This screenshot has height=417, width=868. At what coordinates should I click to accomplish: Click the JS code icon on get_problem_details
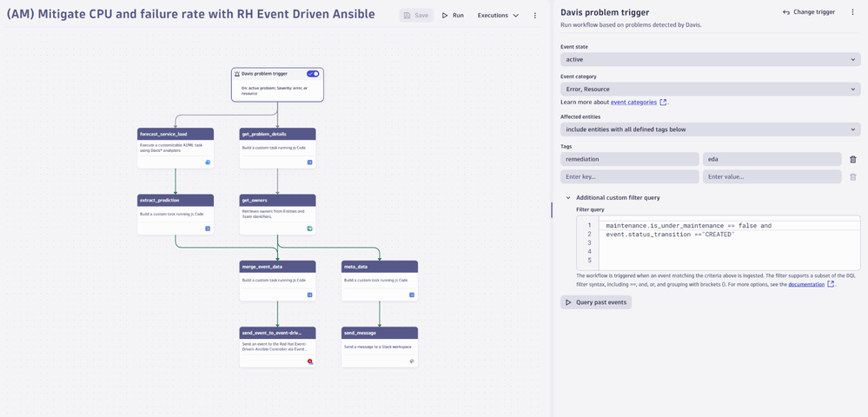pyautogui.click(x=309, y=162)
